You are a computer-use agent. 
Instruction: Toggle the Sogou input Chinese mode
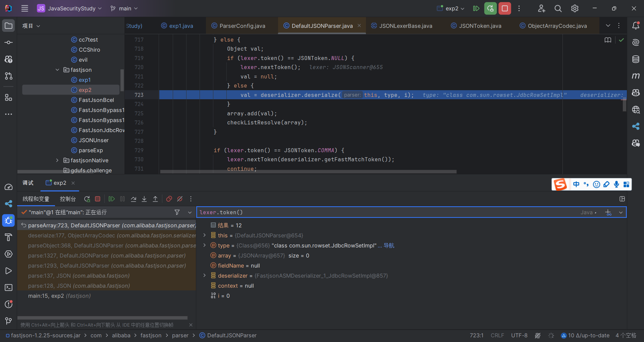576,184
